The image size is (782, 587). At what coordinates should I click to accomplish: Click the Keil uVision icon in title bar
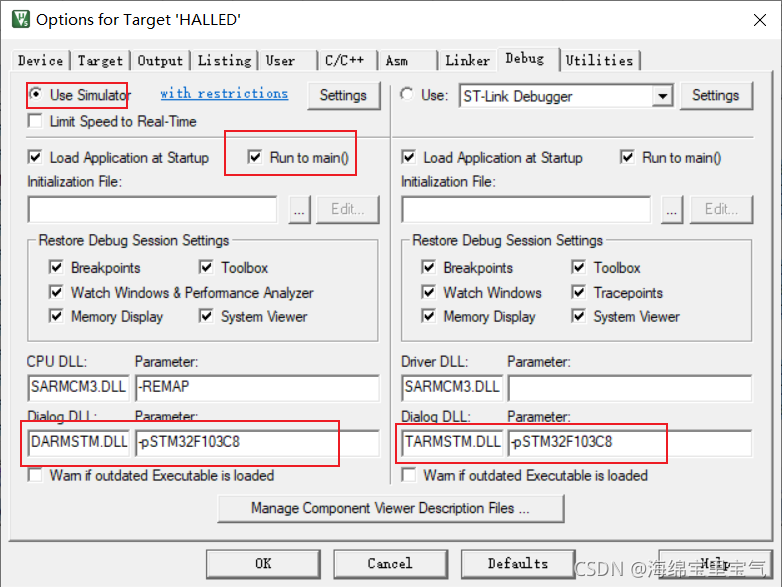(x=20, y=19)
